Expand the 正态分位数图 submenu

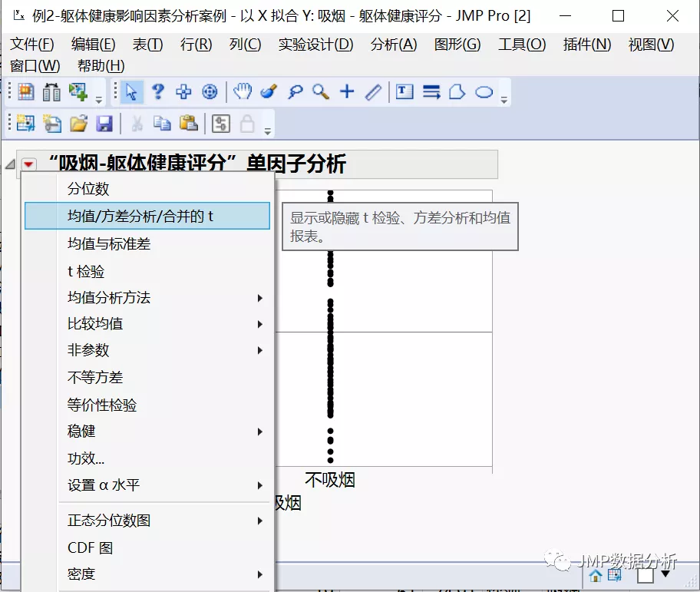tap(148, 521)
